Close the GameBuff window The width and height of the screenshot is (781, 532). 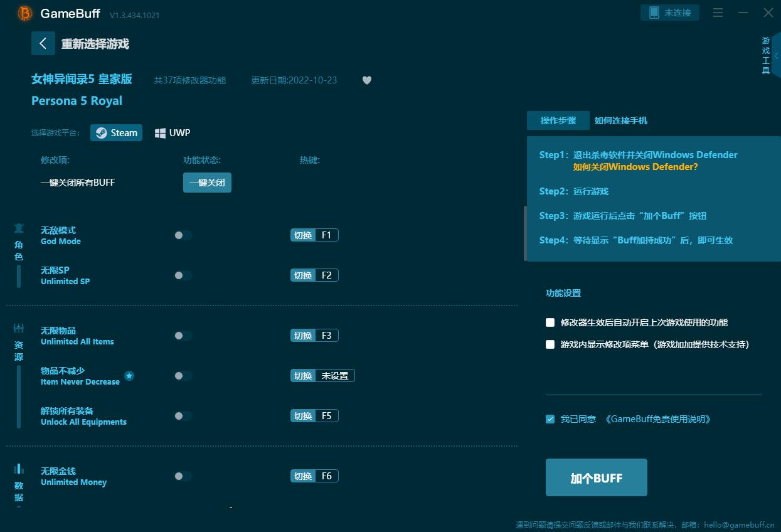tap(768, 13)
